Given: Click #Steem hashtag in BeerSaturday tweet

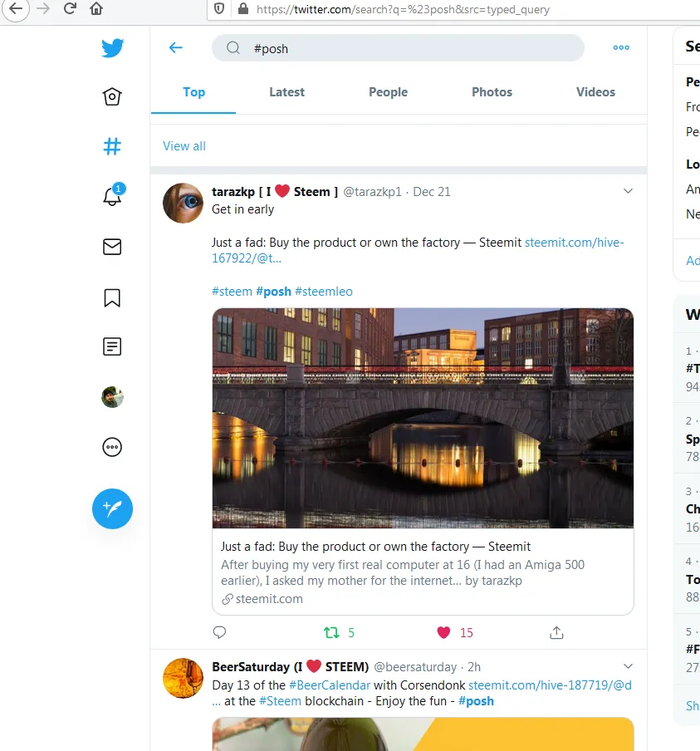Looking at the screenshot, I should [x=280, y=701].
